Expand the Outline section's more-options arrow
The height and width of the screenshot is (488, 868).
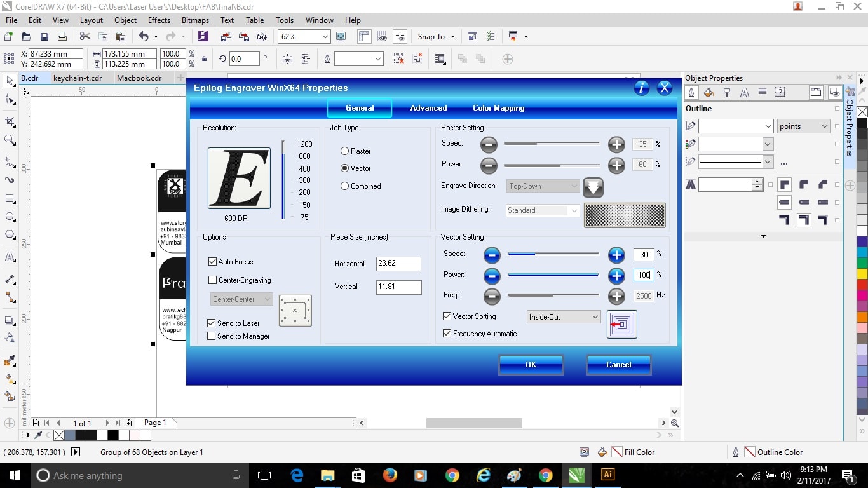coord(763,236)
